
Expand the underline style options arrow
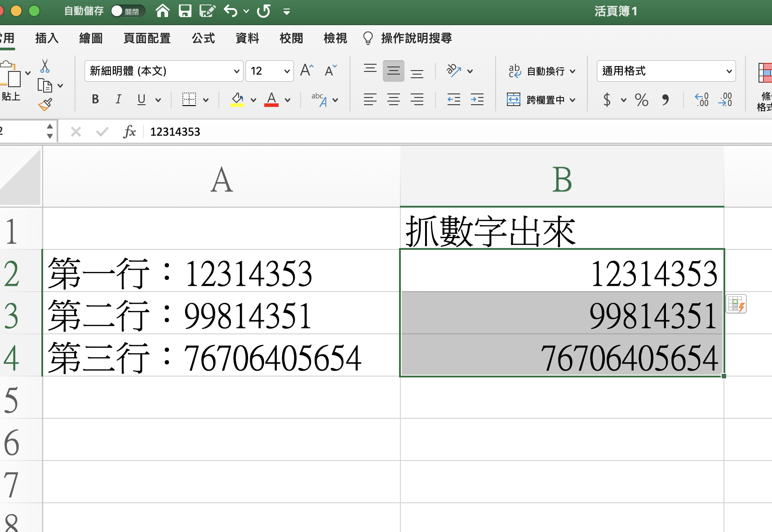pos(158,100)
